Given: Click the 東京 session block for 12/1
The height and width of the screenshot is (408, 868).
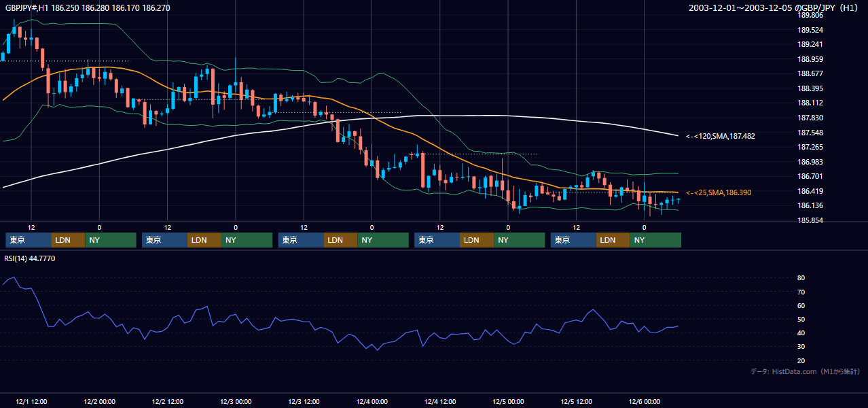Looking at the screenshot, I should point(29,240).
